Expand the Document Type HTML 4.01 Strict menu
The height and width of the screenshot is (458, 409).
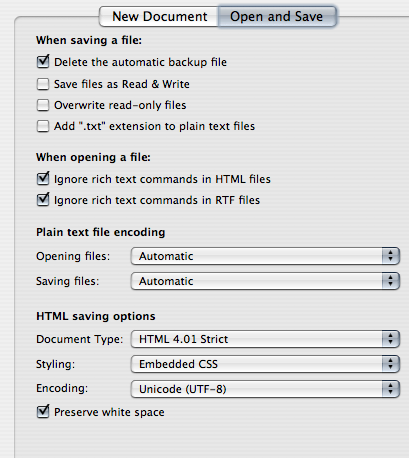265,339
